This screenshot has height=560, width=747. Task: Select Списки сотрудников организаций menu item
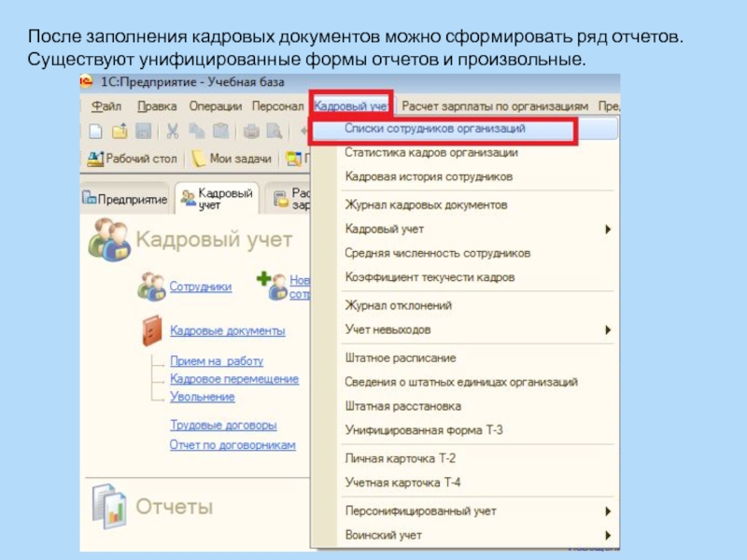point(434,128)
